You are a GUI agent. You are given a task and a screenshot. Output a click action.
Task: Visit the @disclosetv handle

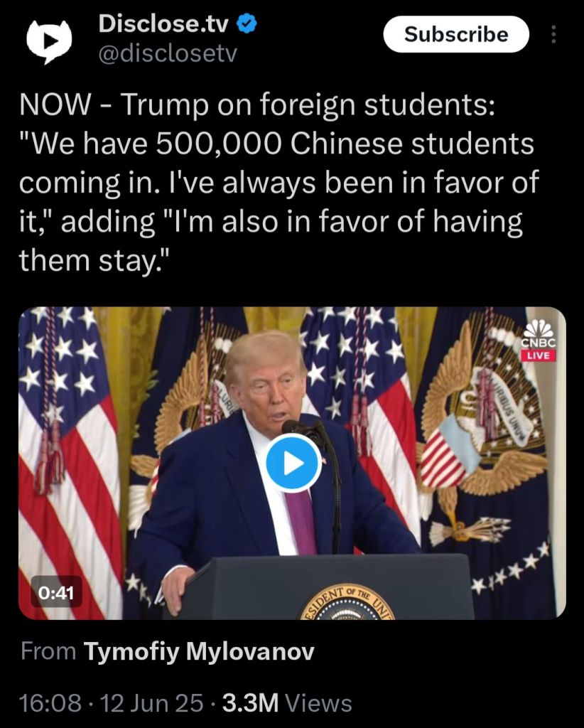coord(168,54)
